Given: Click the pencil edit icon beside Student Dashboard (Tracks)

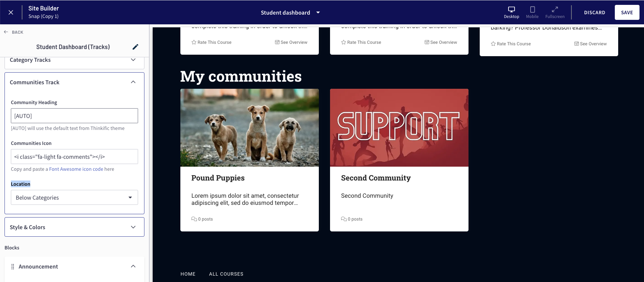Looking at the screenshot, I should coord(135,47).
